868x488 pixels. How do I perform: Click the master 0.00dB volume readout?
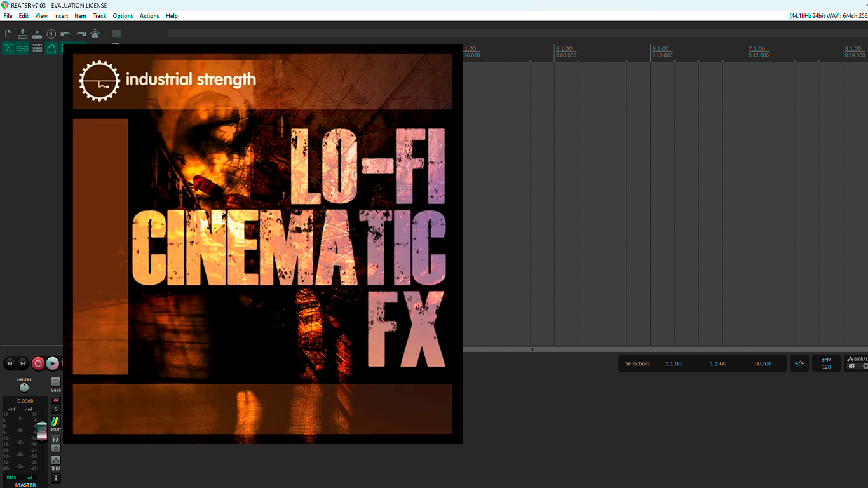pos(25,401)
